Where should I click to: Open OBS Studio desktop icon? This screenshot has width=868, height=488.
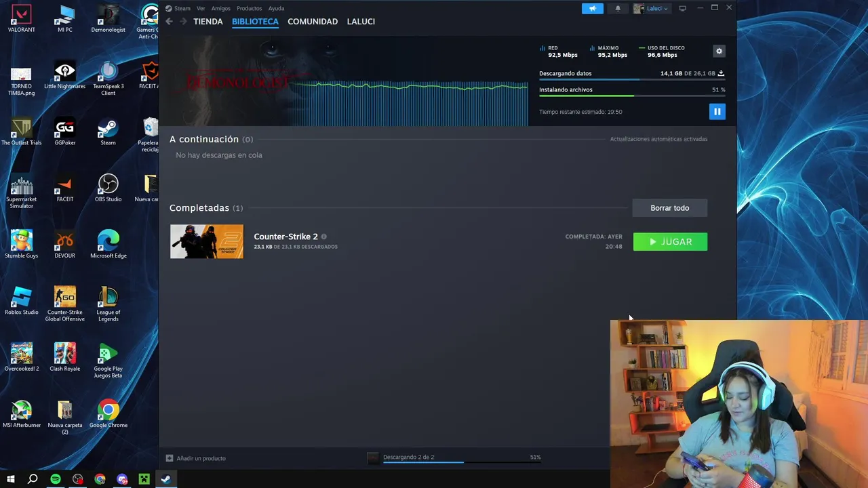coord(108,188)
